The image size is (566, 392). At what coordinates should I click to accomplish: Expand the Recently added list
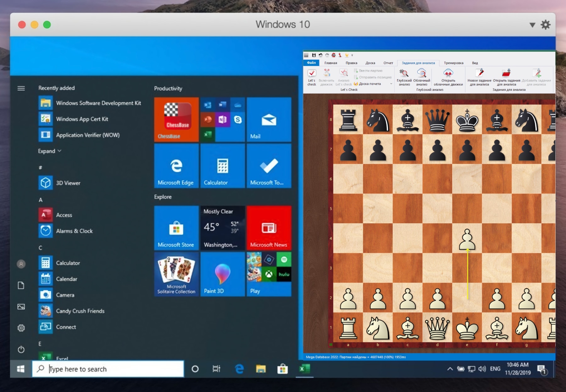[50, 151]
